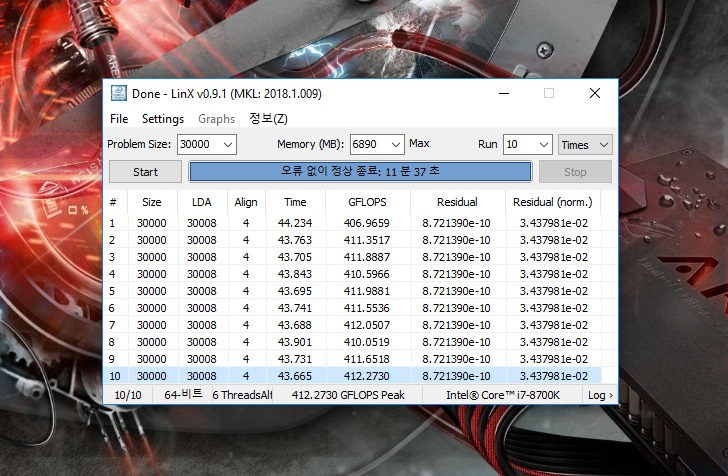
Task: Click the Residual column header
Action: tap(457, 202)
